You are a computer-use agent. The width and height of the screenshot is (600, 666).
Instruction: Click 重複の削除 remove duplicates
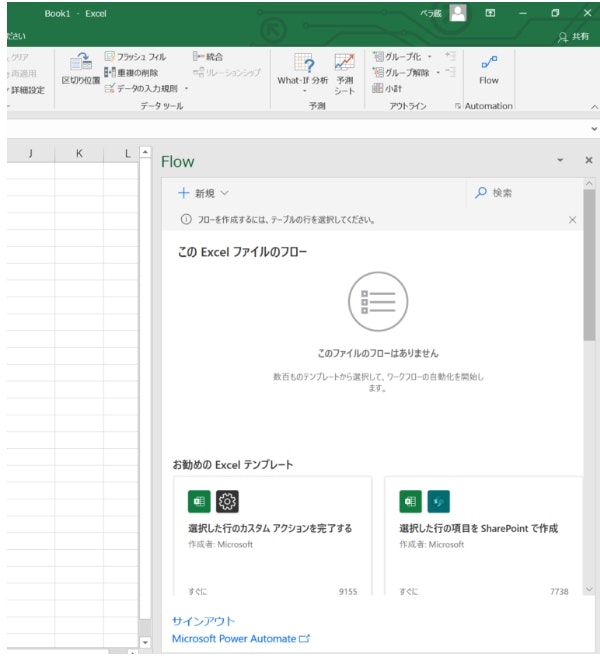click(131, 73)
